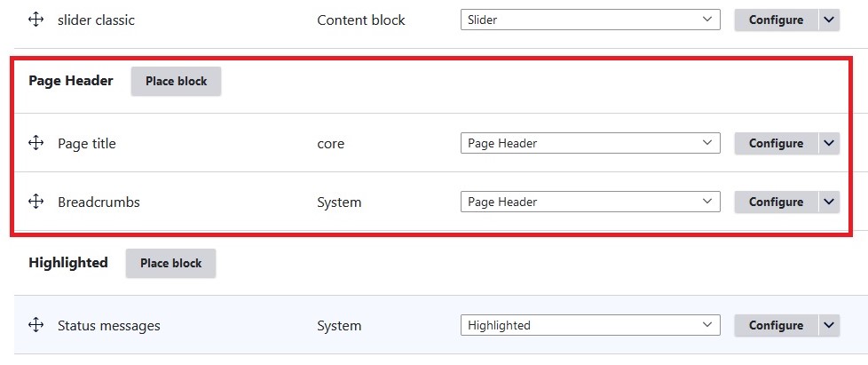Configure the Breadcrumbs block
The width and height of the screenshot is (868, 365).
coord(776,202)
